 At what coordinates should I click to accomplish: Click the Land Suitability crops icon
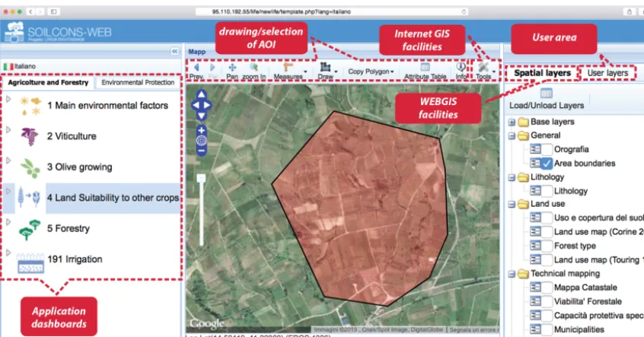(29, 198)
